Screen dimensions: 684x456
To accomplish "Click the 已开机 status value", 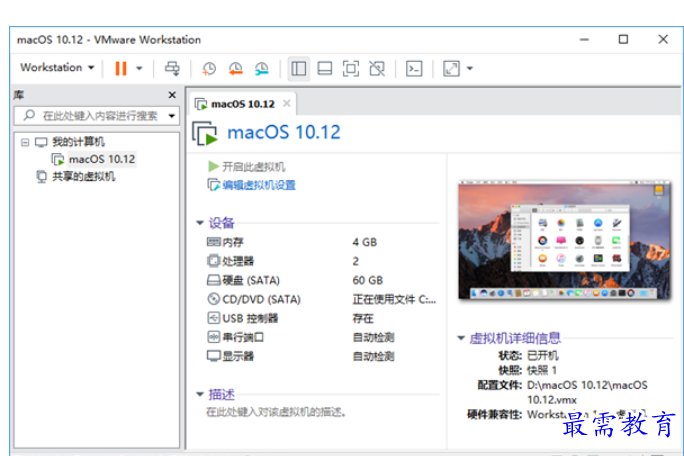I will coord(543,356).
